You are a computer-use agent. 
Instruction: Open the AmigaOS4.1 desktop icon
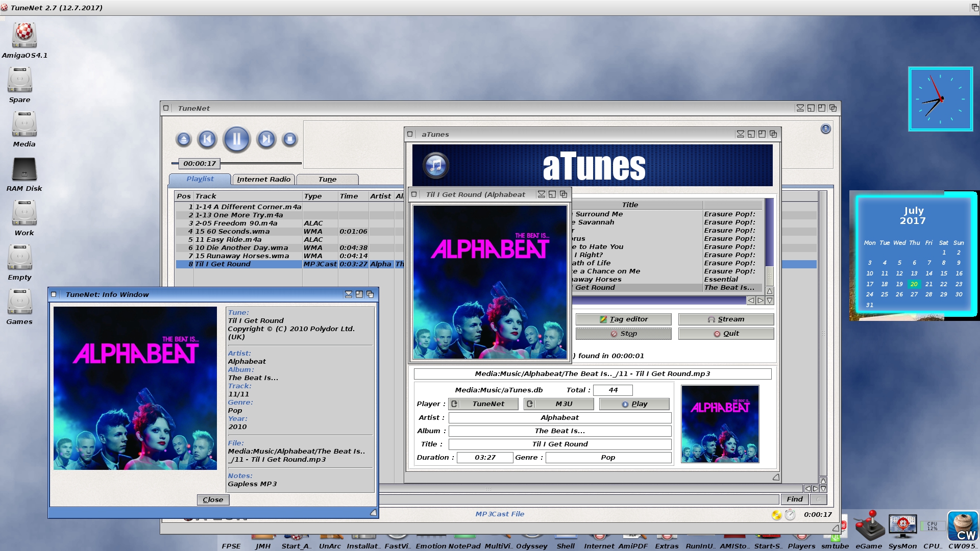pos(24,40)
